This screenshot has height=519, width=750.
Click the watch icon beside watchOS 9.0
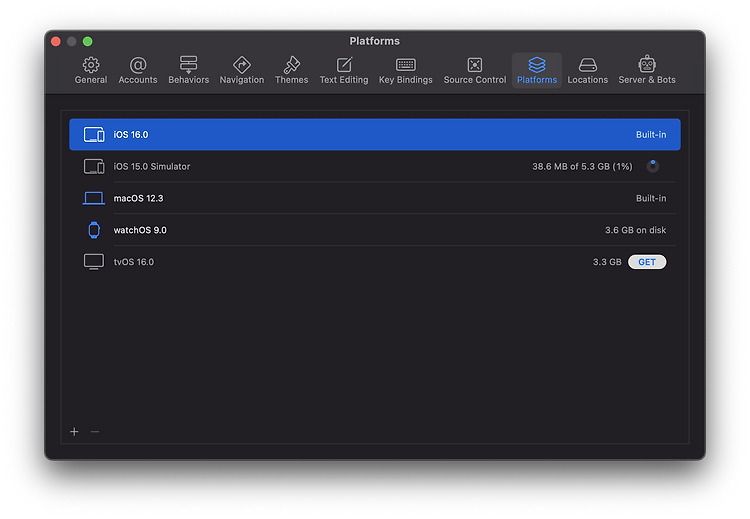[94, 230]
